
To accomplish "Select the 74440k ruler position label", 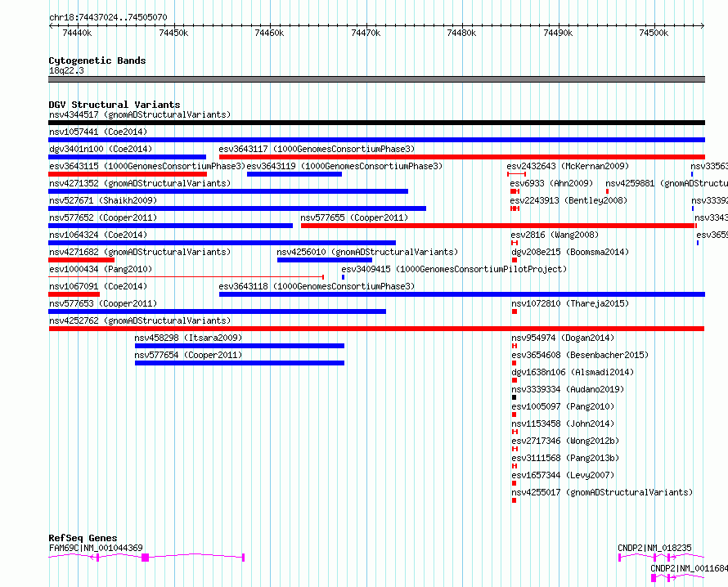I will [77, 33].
